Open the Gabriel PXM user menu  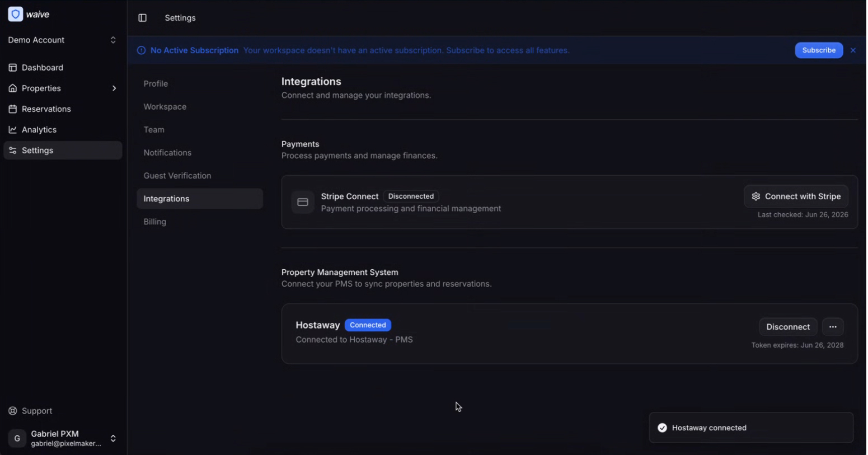[x=63, y=438]
